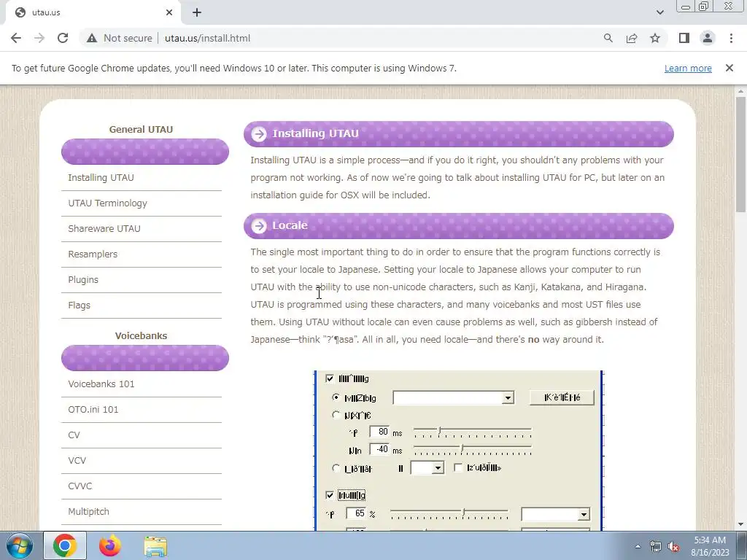Open Chrome side panel
This screenshot has height=560, width=747.
[684, 38]
